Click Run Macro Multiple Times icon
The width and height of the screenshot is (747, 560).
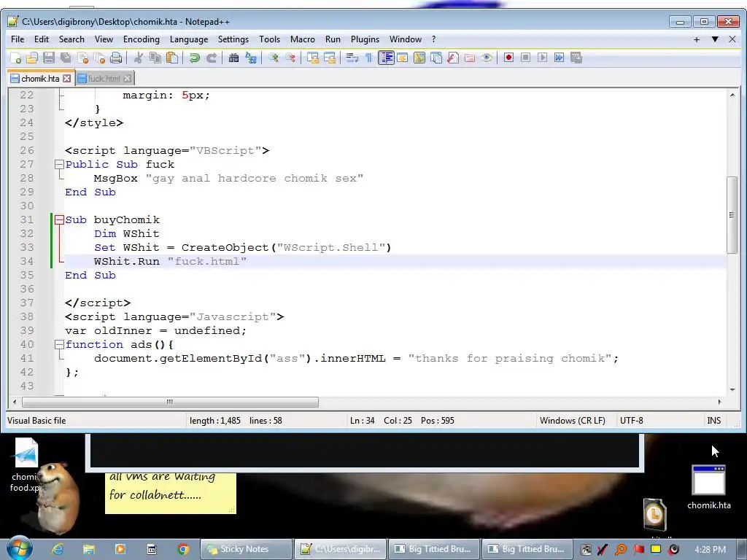[x=560, y=58]
